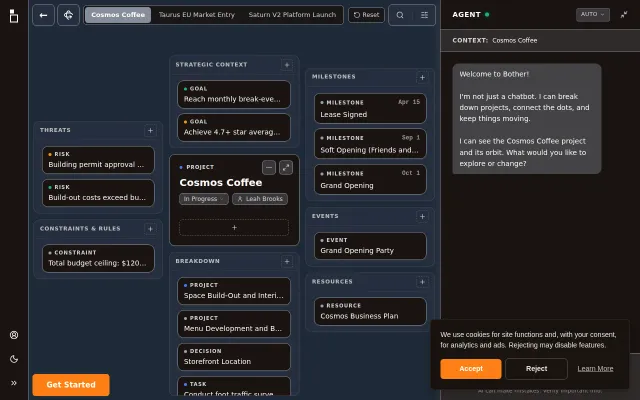Expand Cosmos Coffee card to fullscreen
This screenshot has width=640, height=400.
[286, 167]
